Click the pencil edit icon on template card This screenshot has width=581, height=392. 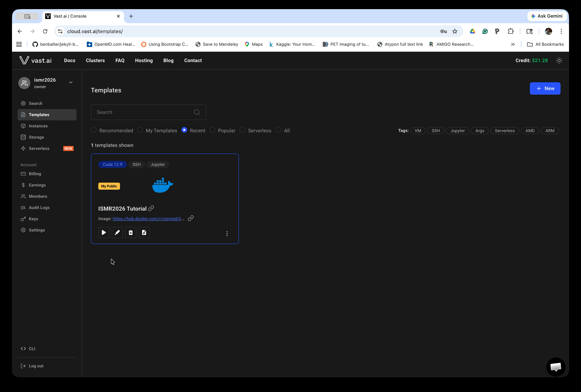[117, 232]
